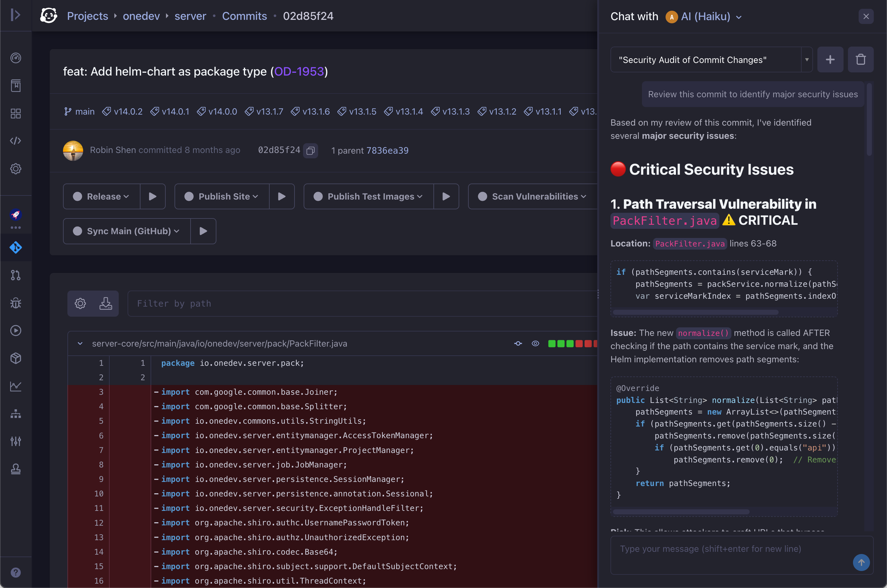Toggle the eye view option on PackFilter.java
Image resolution: width=887 pixels, height=588 pixels.
coord(535,343)
